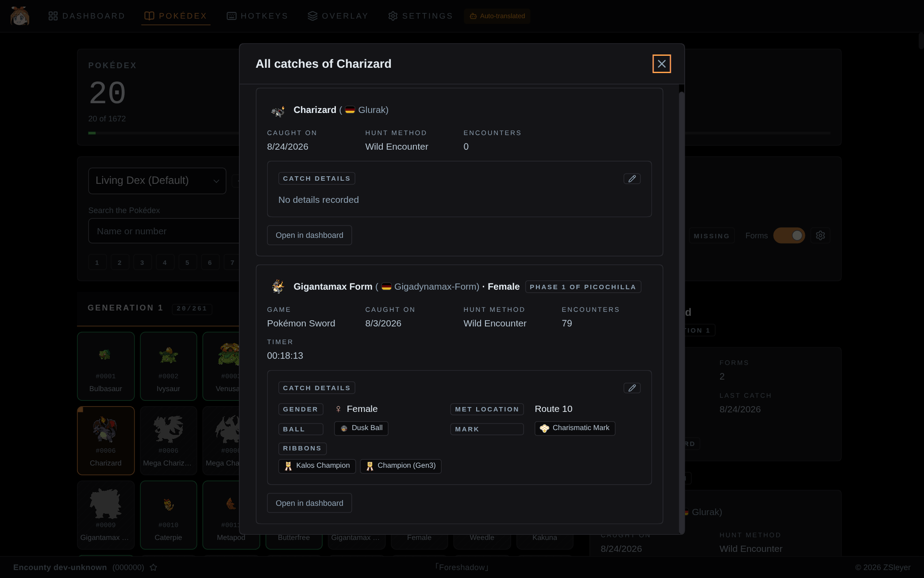Screen dimensions: 924x578
Task: Toggle the Forms switch
Action: [789, 236]
